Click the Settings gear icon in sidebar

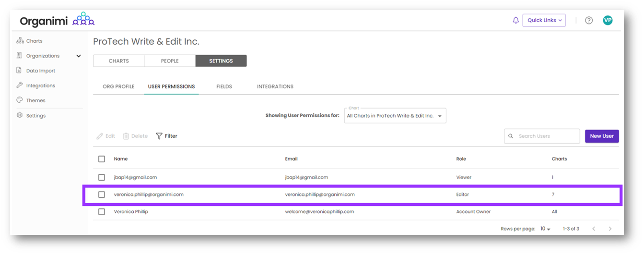coord(20,115)
